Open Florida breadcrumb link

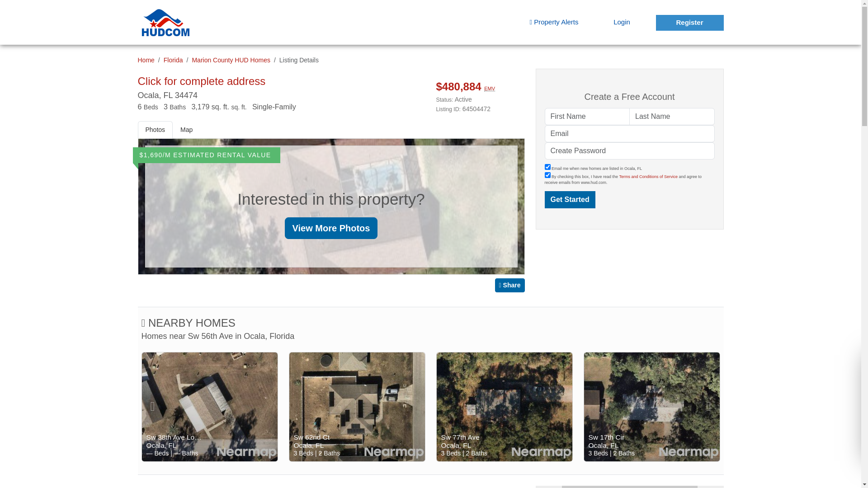[x=173, y=60]
